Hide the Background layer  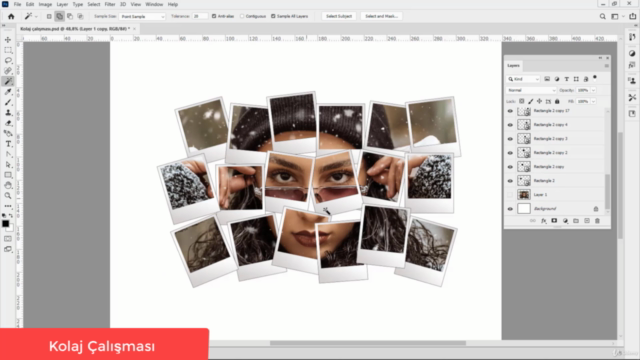pos(510,209)
